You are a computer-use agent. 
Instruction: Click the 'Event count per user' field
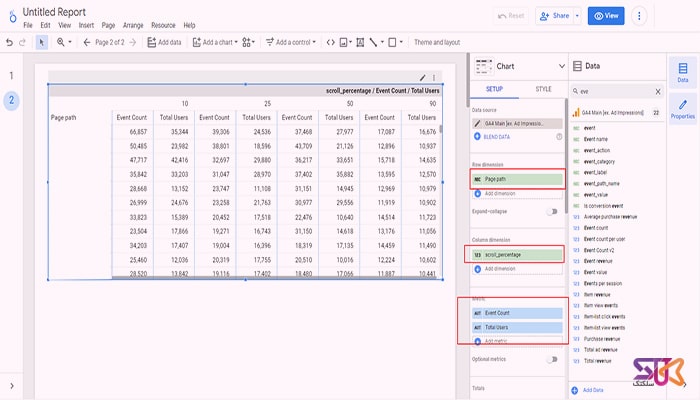coord(604,239)
